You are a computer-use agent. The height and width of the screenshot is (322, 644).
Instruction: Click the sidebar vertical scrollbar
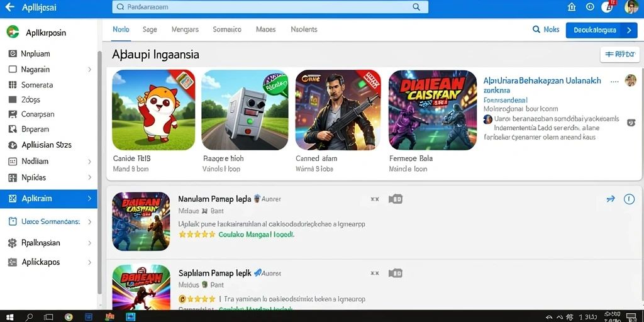(x=99, y=172)
